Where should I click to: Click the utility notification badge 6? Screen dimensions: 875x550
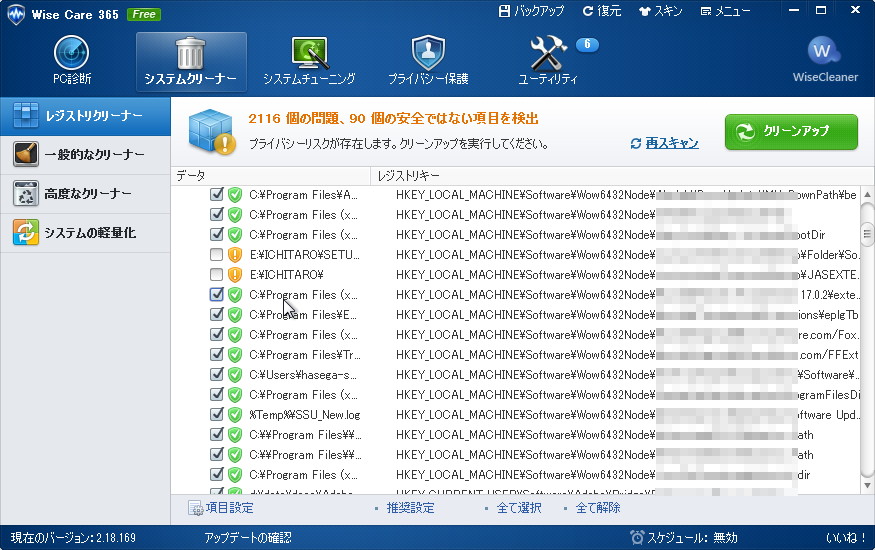(586, 44)
